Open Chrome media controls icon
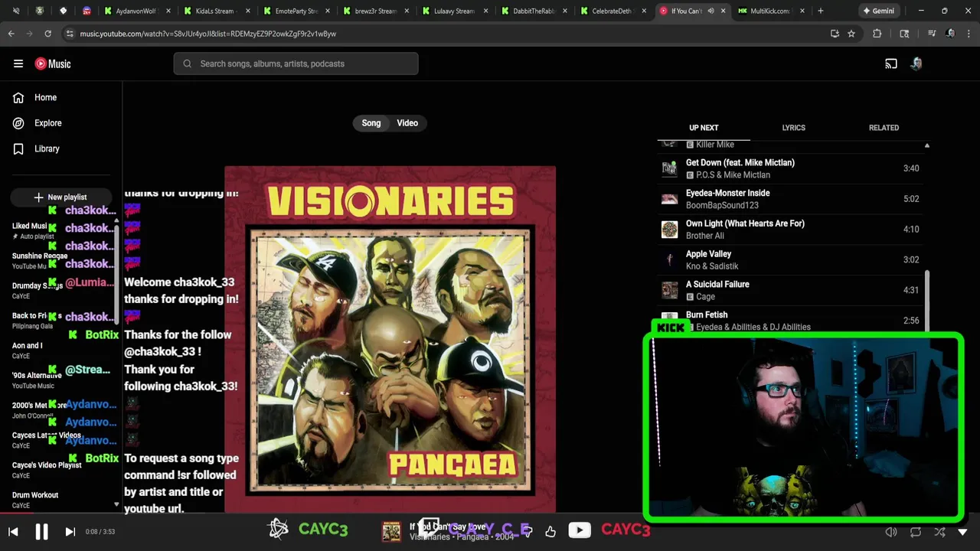The width and height of the screenshot is (980, 551). (x=932, y=34)
